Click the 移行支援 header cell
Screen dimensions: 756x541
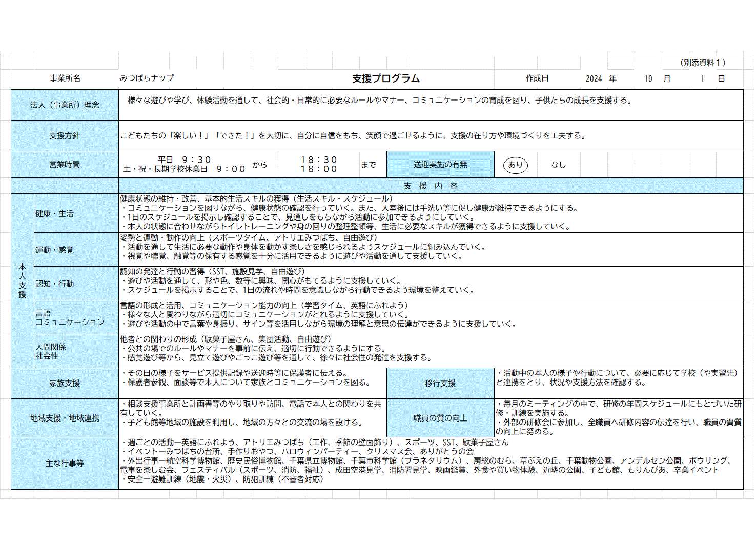[440, 384]
